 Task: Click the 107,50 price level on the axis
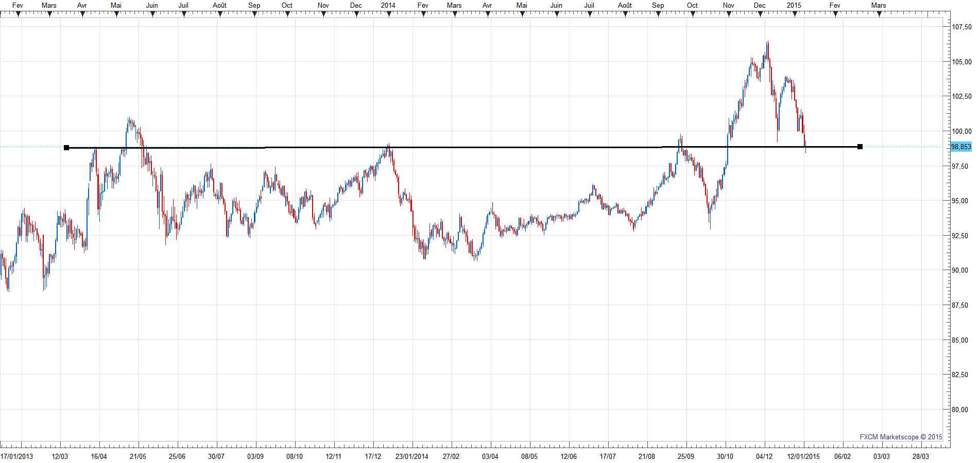point(961,27)
